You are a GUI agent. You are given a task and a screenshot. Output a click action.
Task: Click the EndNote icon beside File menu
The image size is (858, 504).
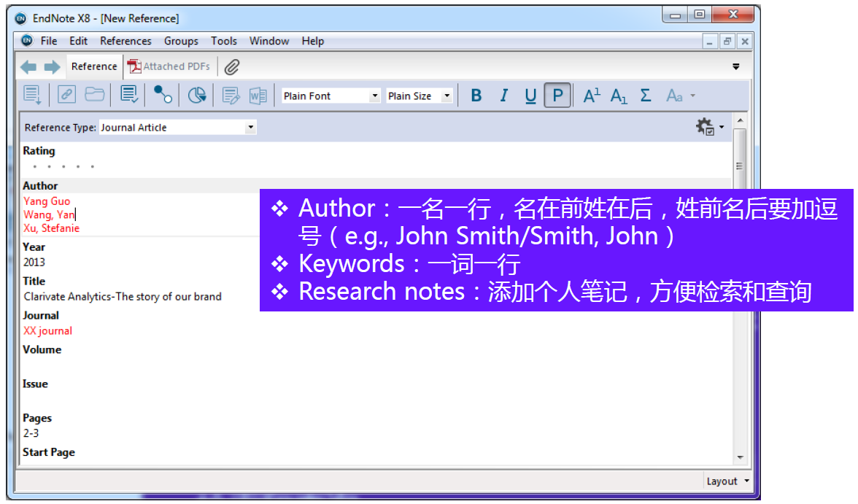tap(26, 41)
